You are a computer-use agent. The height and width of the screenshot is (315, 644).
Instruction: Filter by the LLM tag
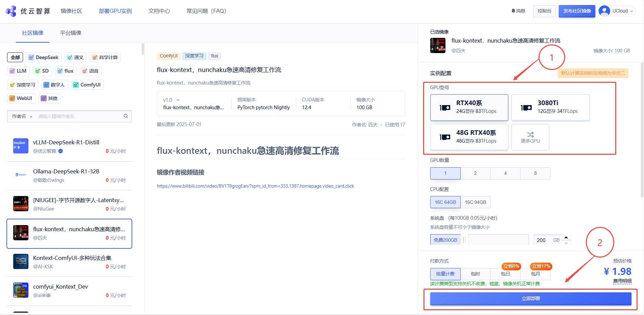tap(18, 71)
